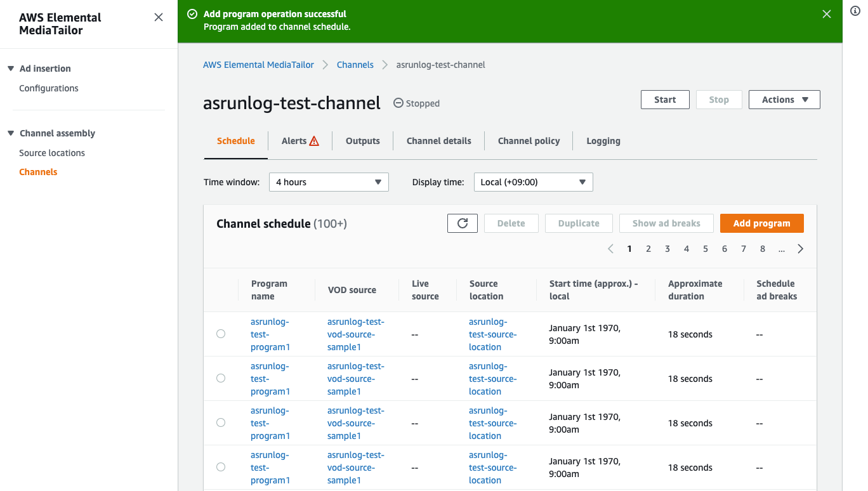
Task: Open the Channel details tab
Action: point(439,141)
